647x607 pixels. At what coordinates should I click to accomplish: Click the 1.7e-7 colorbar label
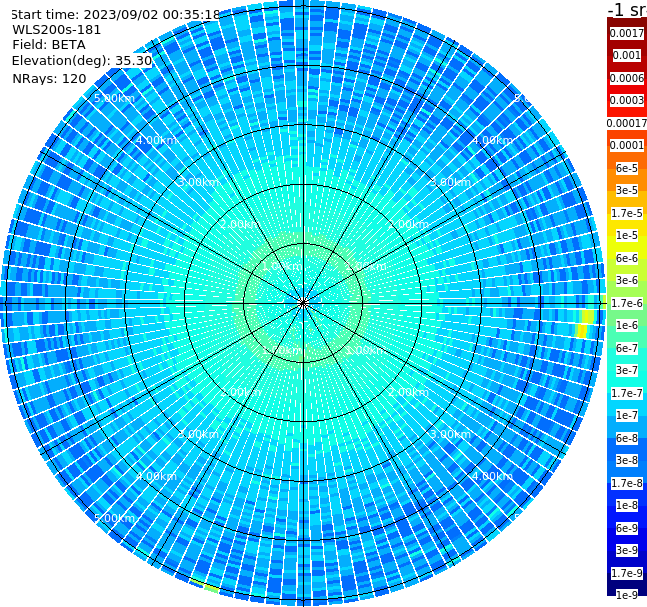[627, 393]
